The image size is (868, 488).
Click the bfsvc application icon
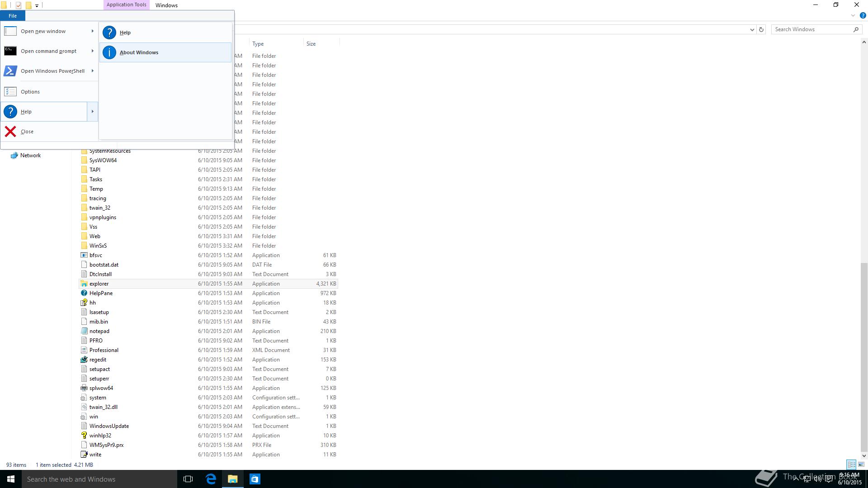coord(84,255)
